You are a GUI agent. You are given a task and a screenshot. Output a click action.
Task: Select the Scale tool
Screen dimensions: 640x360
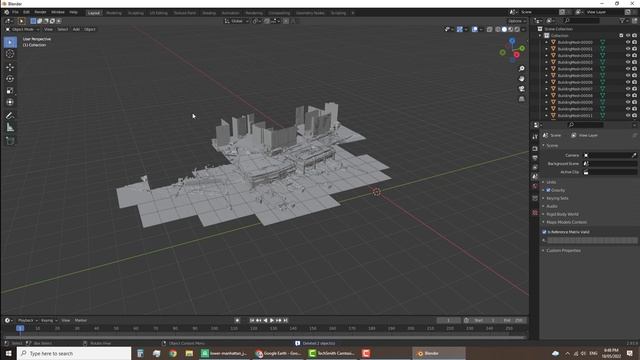tap(10, 91)
